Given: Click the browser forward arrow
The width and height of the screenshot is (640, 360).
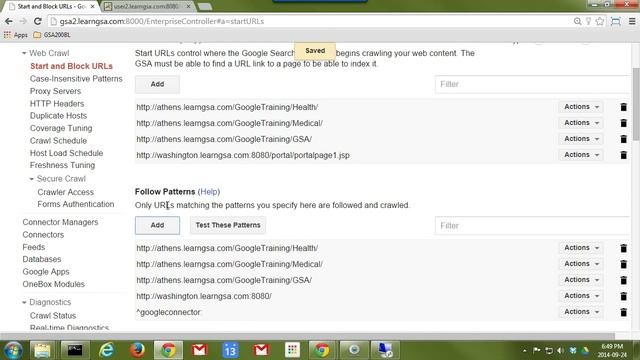Looking at the screenshot, I should pyautogui.click(x=23, y=21).
